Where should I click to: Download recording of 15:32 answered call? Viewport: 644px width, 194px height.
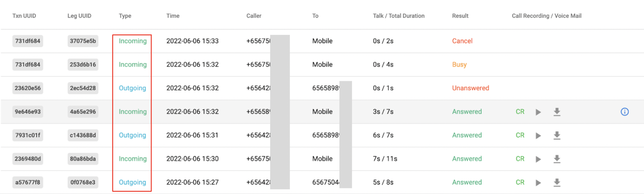[x=557, y=112]
